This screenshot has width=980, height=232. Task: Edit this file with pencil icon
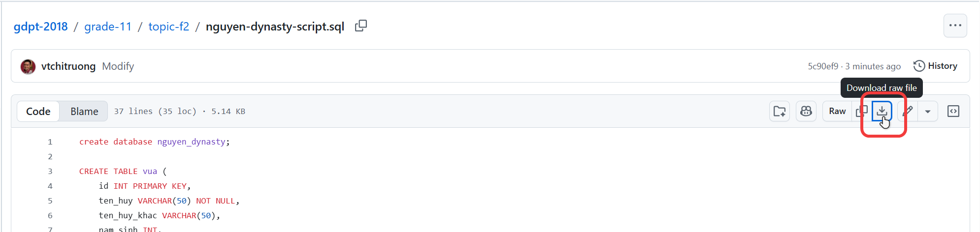pos(909,112)
